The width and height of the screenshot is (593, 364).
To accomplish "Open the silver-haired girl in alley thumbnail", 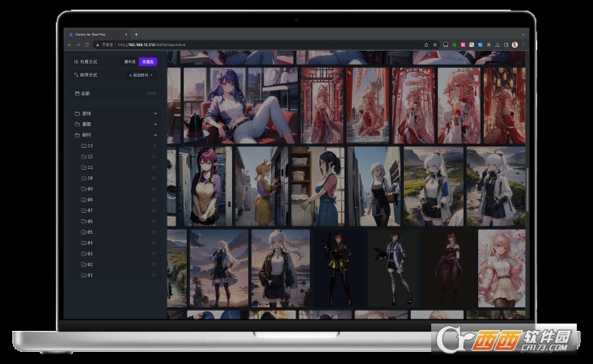I will [x=374, y=186].
